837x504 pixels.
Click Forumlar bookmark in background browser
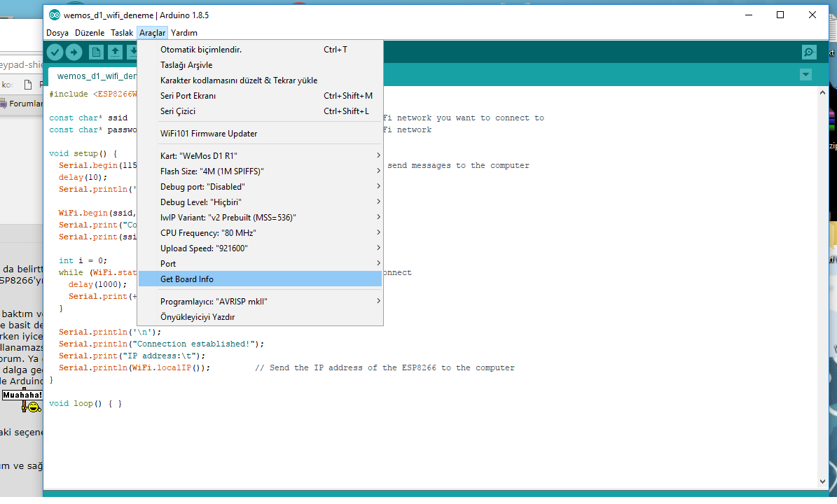click(22, 104)
